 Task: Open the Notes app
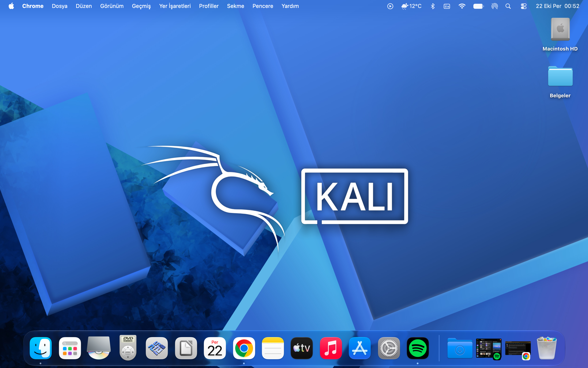coord(273,348)
